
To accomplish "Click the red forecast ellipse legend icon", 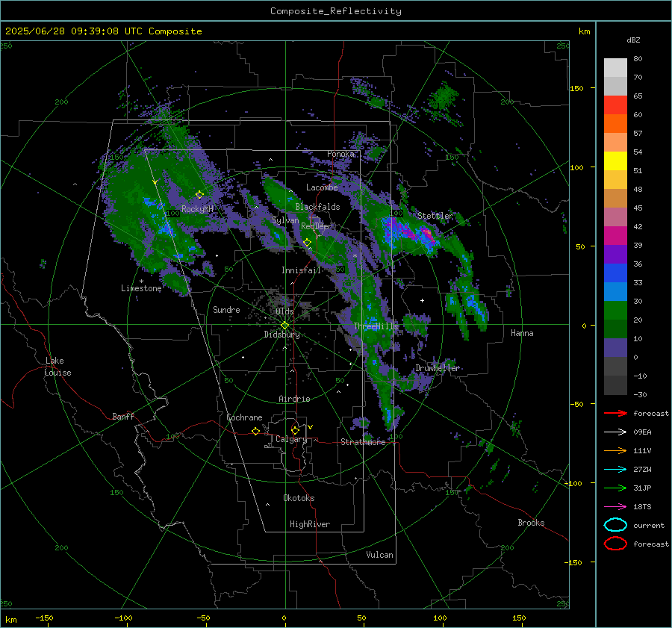I will (x=615, y=544).
